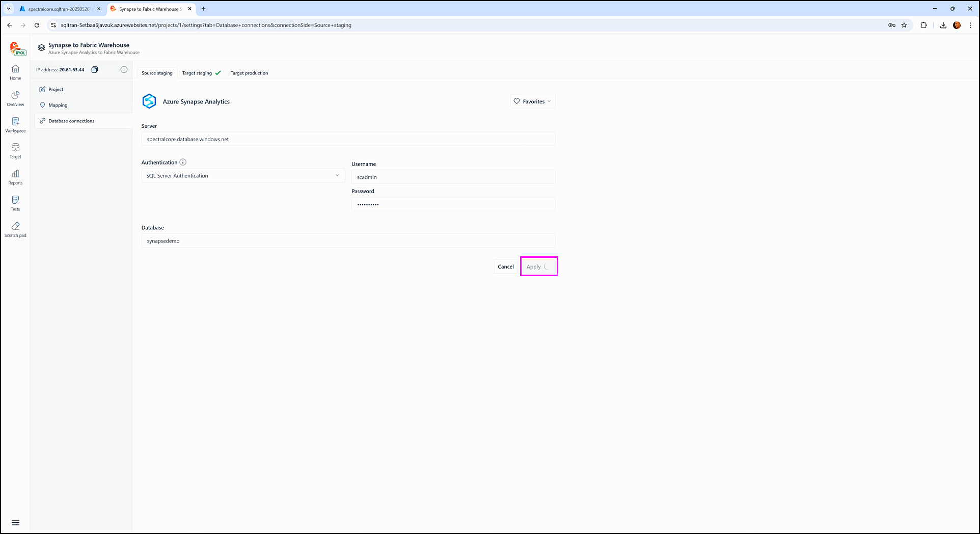Open the Scratch pad

(x=15, y=229)
